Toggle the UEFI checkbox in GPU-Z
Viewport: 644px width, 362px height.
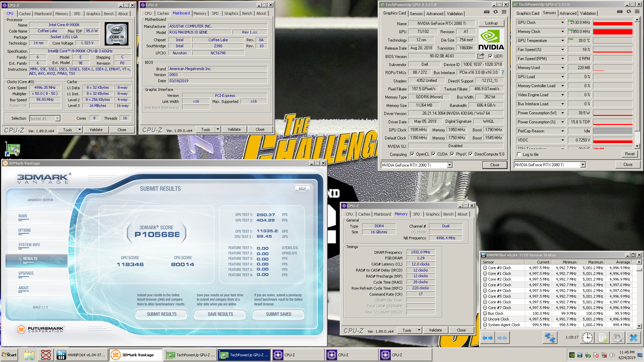[490, 56]
